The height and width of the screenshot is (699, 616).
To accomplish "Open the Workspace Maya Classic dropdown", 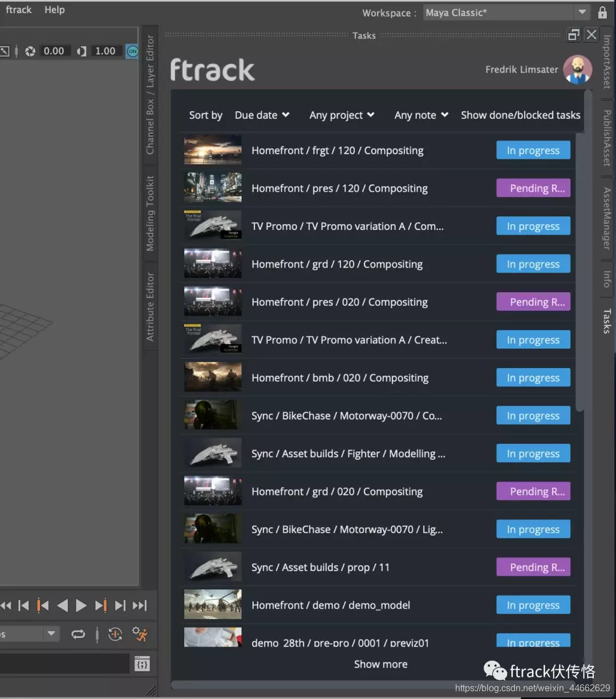I will coord(506,13).
